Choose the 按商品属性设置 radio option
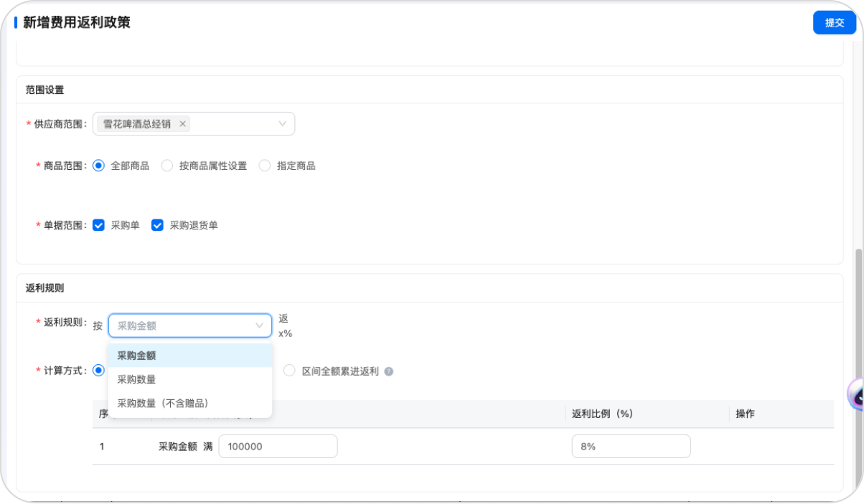This screenshot has height=504, width=864. [x=167, y=166]
